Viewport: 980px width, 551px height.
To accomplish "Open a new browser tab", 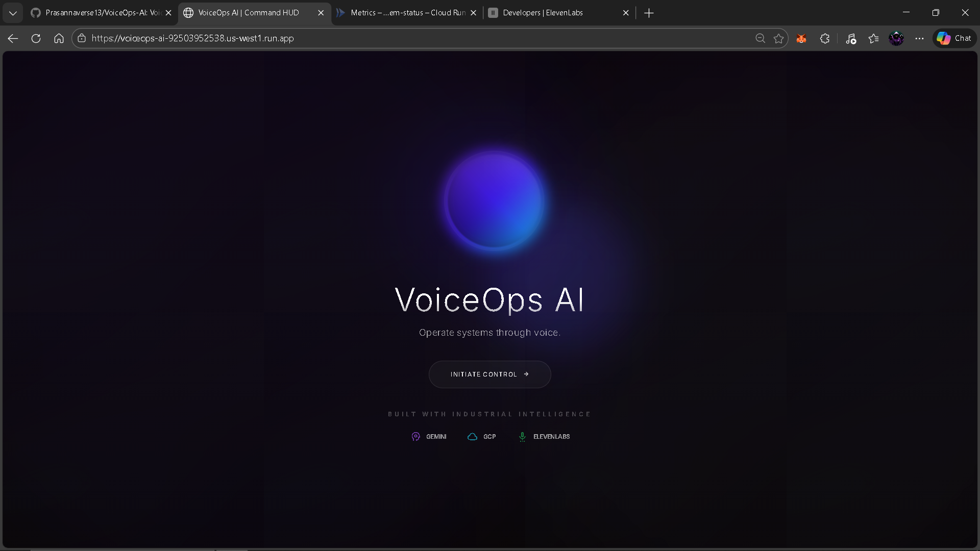I will click(649, 13).
